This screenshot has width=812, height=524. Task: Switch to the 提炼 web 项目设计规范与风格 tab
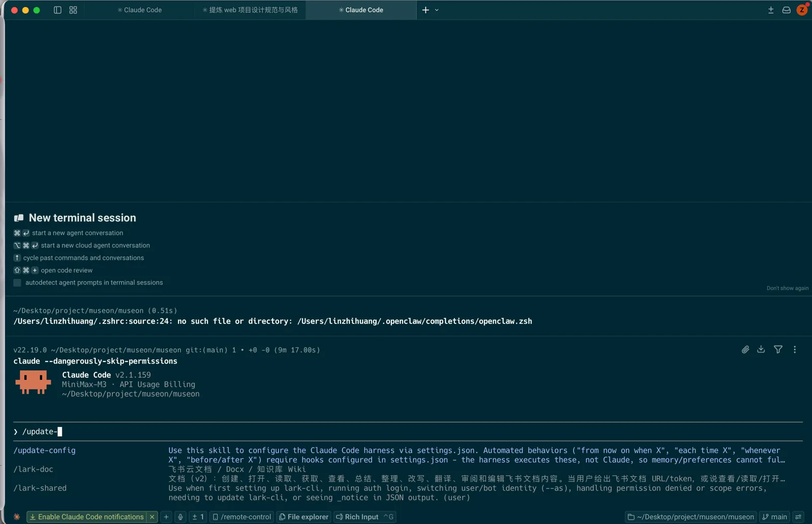(250, 10)
